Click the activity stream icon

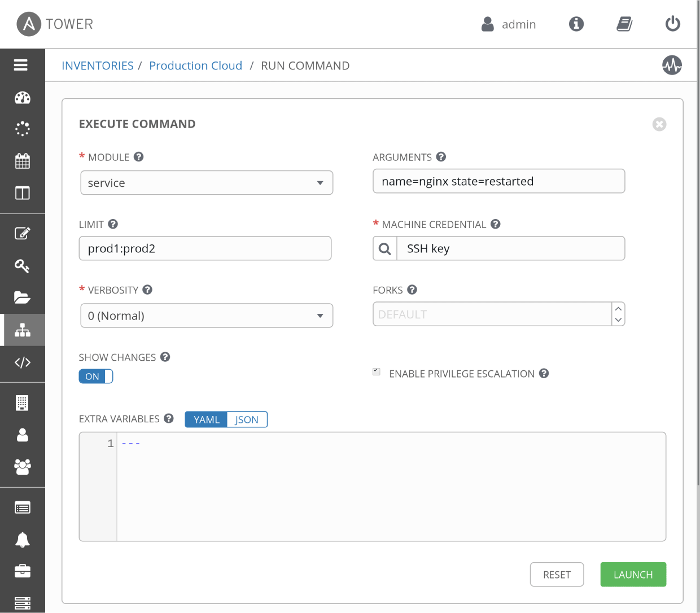tap(672, 65)
